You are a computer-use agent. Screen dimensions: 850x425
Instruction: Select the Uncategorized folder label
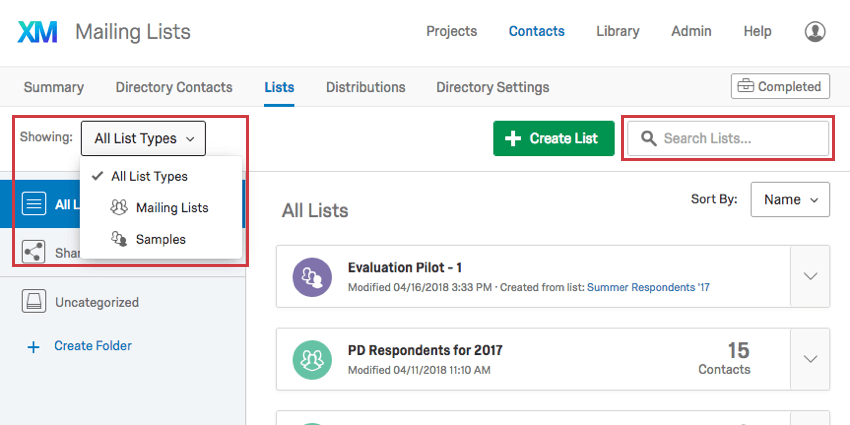[x=97, y=302]
